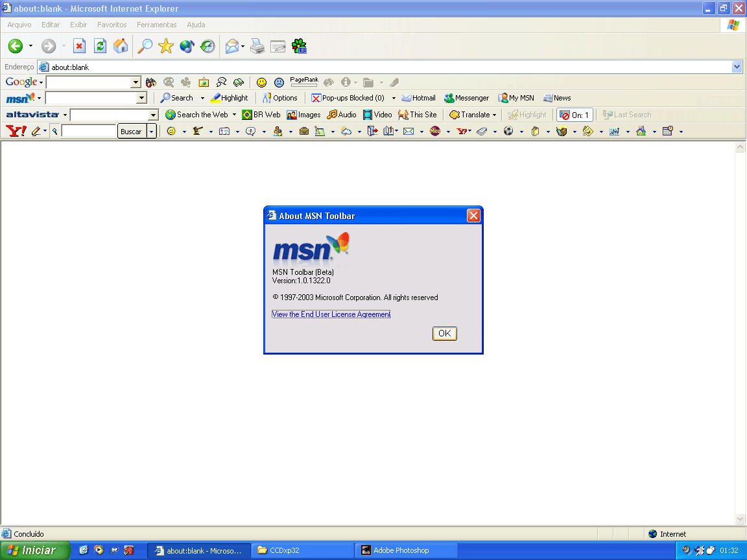Click the Yahoo gavel auctions icon
The height and width of the screenshot is (560, 747).
coord(198,131)
